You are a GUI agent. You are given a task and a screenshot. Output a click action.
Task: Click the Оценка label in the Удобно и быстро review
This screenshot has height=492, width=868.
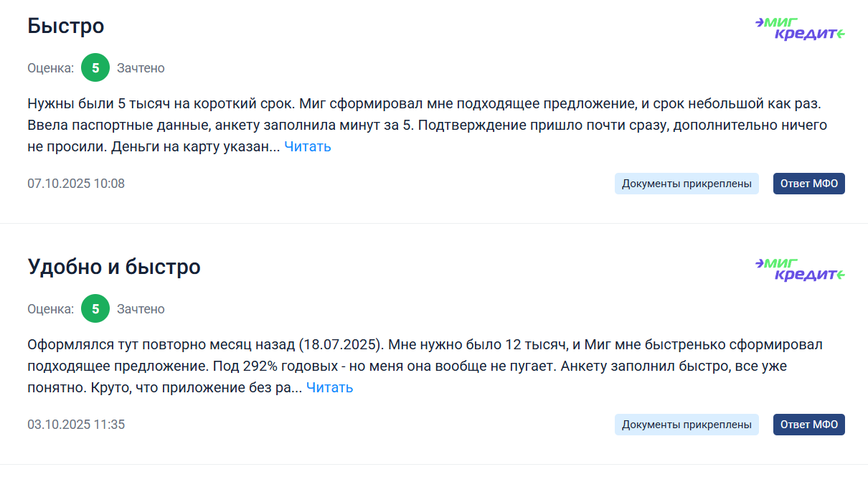point(50,309)
